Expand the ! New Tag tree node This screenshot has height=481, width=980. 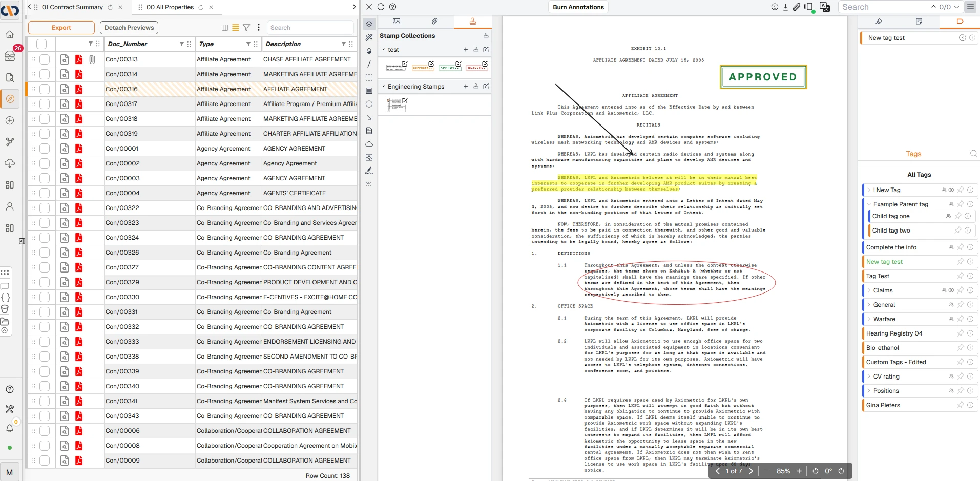tap(869, 190)
